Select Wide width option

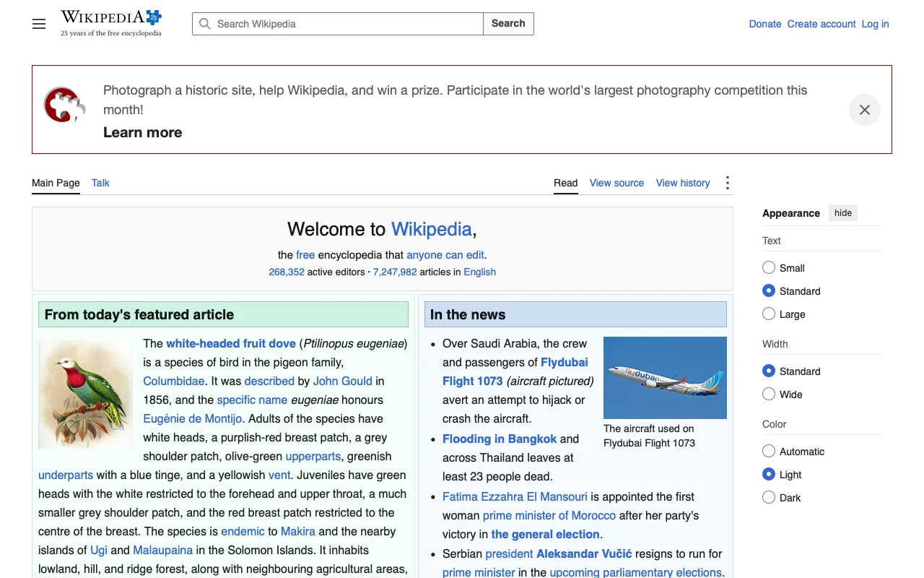click(769, 394)
